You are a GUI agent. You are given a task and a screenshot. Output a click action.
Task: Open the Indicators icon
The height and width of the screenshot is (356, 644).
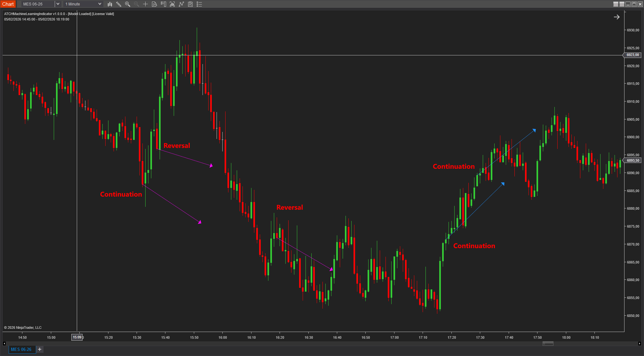click(x=181, y=4)
